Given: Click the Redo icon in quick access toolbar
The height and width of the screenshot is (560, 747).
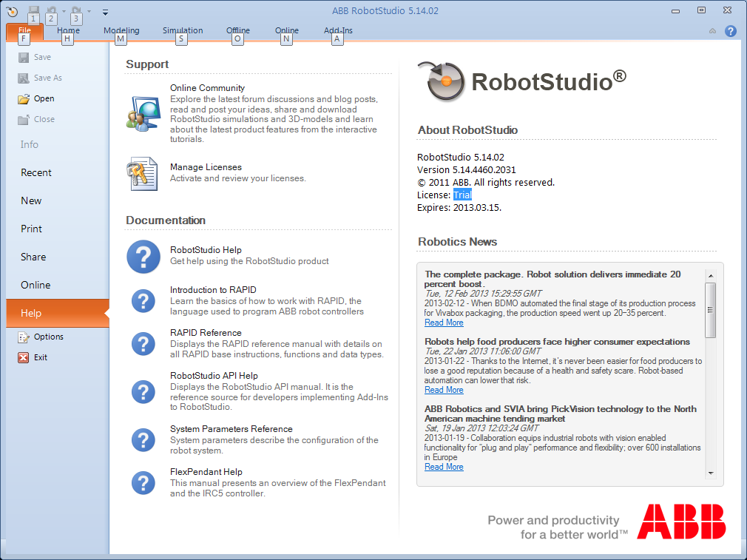Looking at the screenshot, I should [x=75, y=10].
